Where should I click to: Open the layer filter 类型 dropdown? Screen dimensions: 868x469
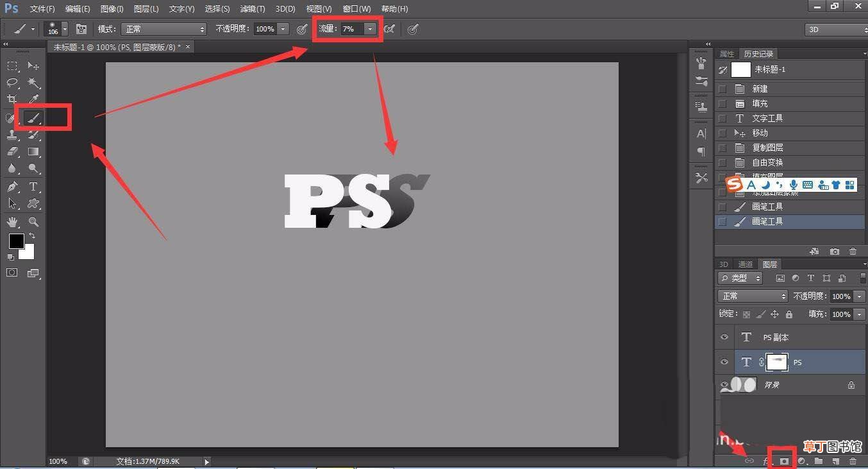click(740, 278)
